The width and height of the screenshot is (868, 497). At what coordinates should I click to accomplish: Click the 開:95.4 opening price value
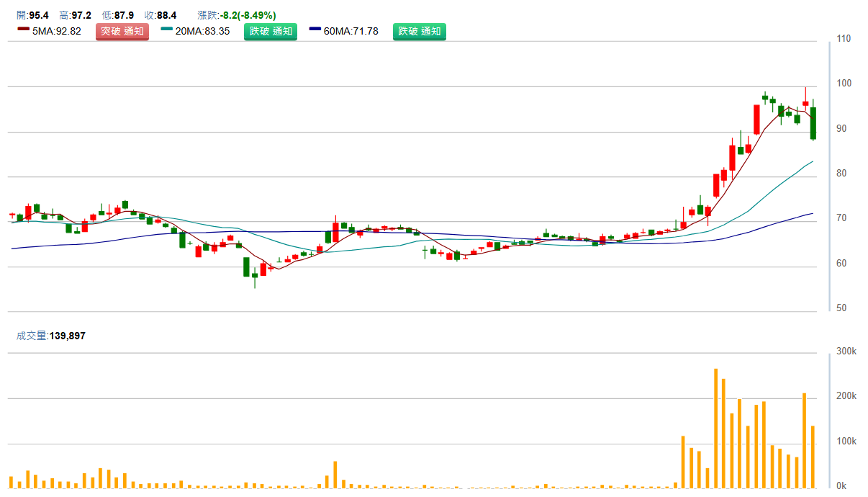[32, 15]
